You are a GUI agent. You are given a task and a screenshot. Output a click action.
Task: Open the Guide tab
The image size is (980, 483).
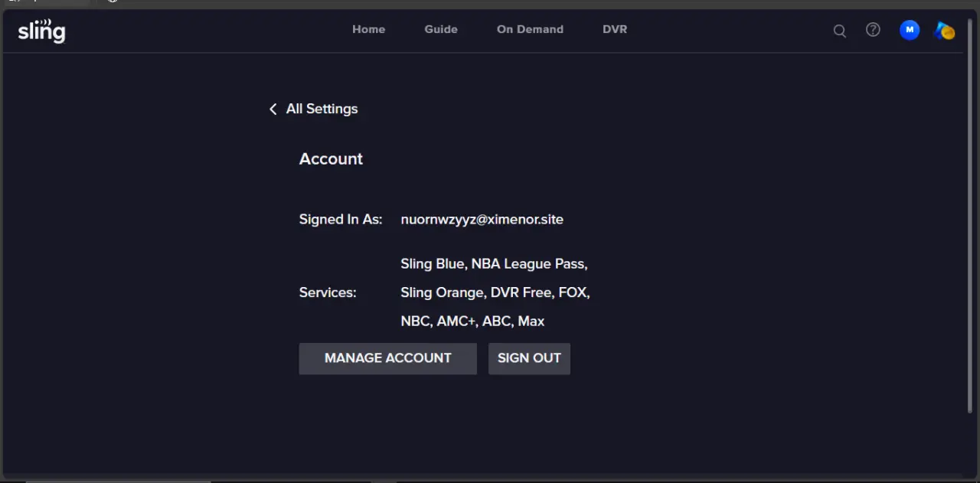(441, 29)
